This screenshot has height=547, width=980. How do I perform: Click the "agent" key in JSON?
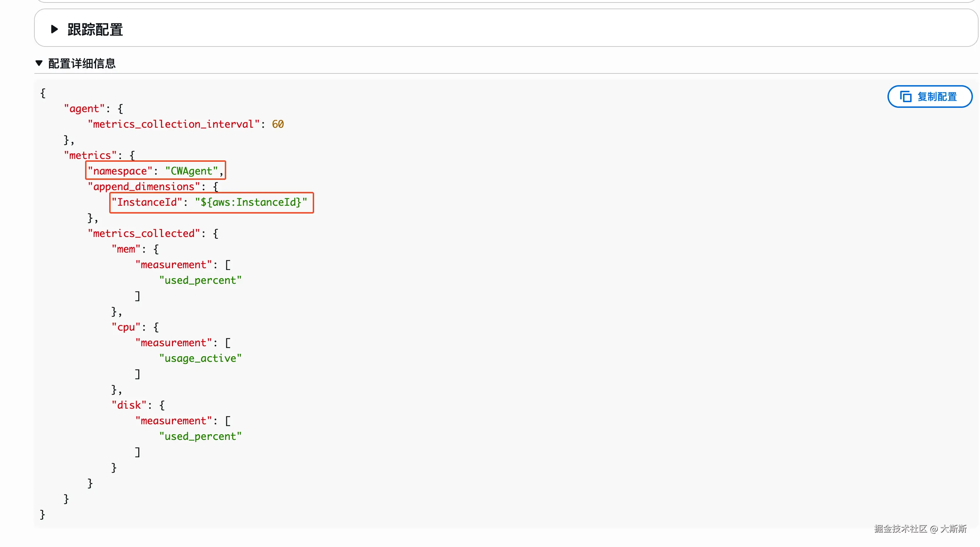[x=84, y=109]
